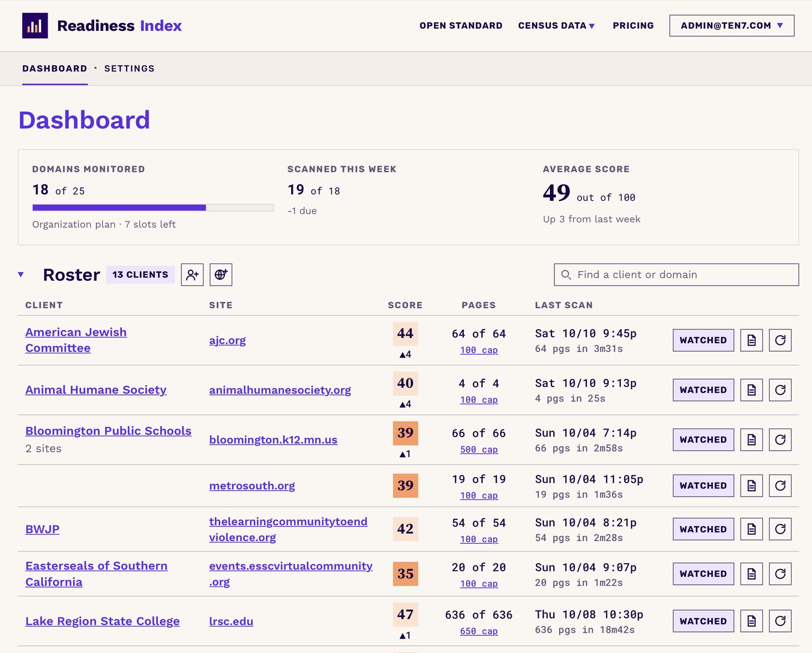Open the report for bloomington.k12.mn.us
The height and width of the screenshot is (653, 812).
pyautogui.click(x=751, y=440)
